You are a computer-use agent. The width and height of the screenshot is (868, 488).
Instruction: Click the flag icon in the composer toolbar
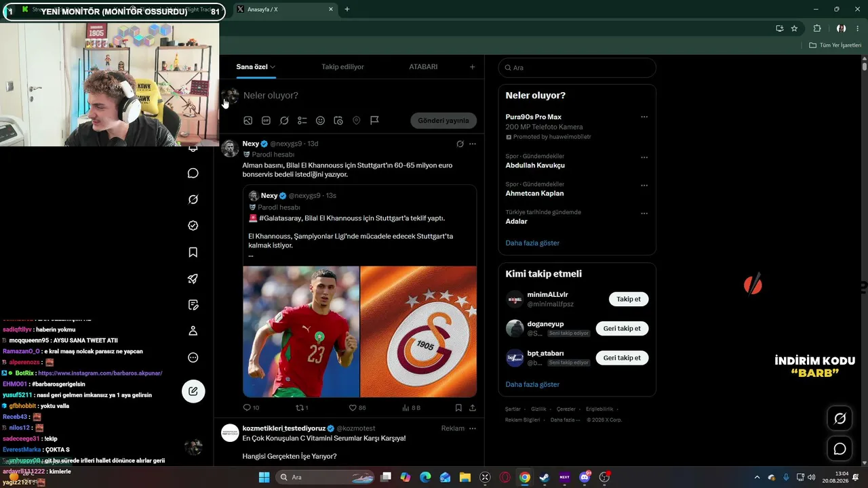(374, 121)
